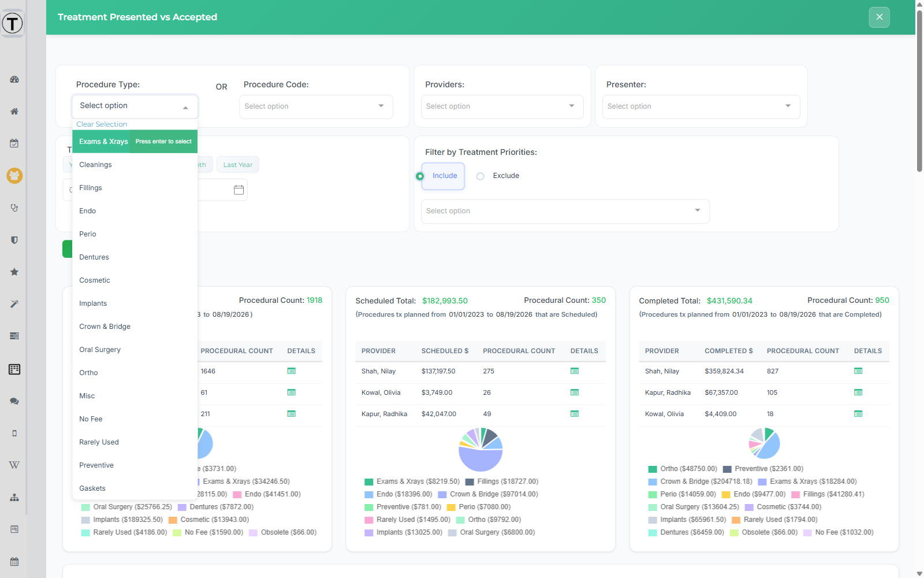Select the highlighted patients group icon
The width and height of the screenshot is (924, 578).
point(14,175)
